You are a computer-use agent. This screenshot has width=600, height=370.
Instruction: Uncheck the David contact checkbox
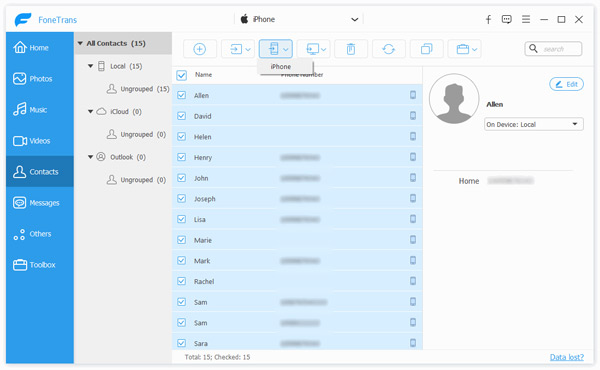pyautogui.click(x=182, y=116)
